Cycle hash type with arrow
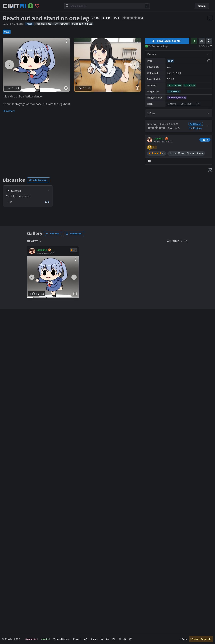Screen dimensions: 215x644 (x=198, y=104)
